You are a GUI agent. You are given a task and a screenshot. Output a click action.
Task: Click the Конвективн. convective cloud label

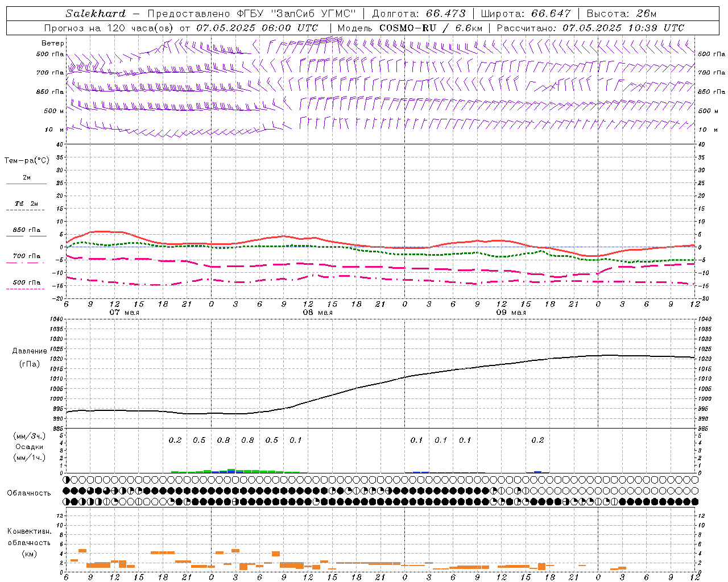pyautogui.click(x=29, y=531)
